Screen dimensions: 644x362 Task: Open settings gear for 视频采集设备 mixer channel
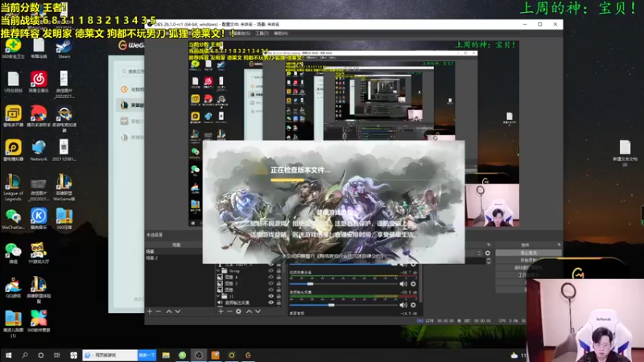(413, 284)
